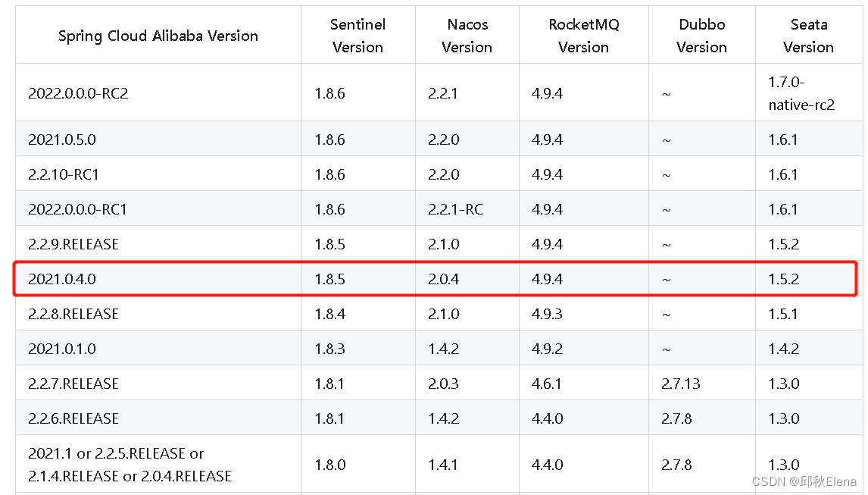Click Nacos value "2.0.3"
Viewport: 868px width, 495px height.
click(443, 384)
